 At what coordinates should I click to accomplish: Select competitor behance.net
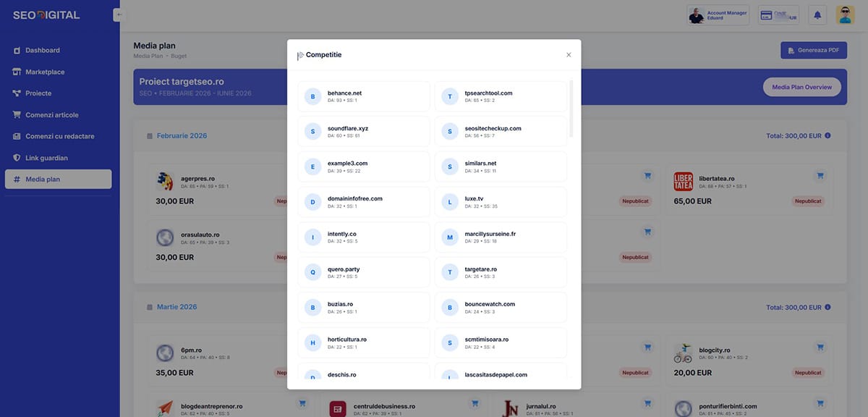click(x=363, y=96)
